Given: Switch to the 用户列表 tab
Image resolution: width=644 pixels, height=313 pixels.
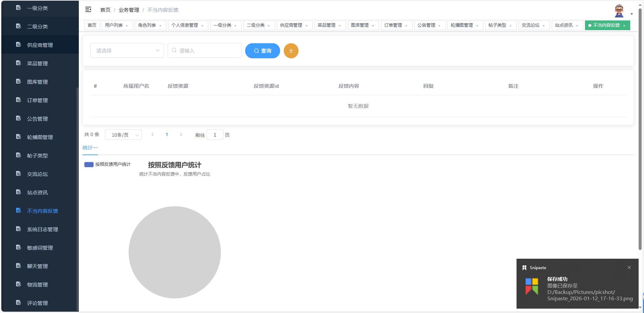Looking at the screenshot, I should (x=114, y=25).
